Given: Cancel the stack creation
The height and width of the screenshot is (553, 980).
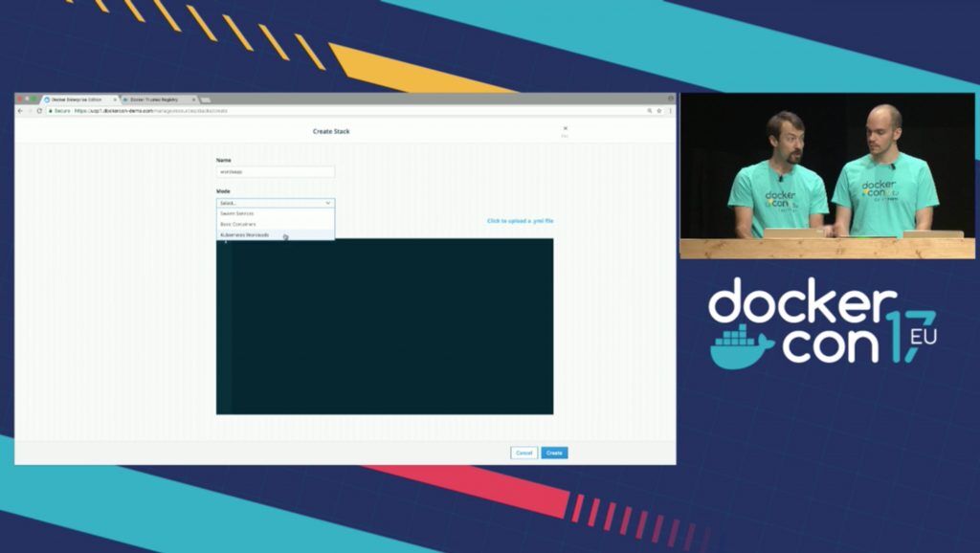Looking at the screenshot, I should coord(523,453).
